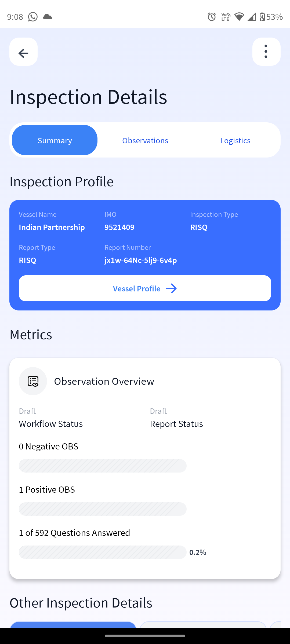Tap the battery indicator icon

click(262, 17)
